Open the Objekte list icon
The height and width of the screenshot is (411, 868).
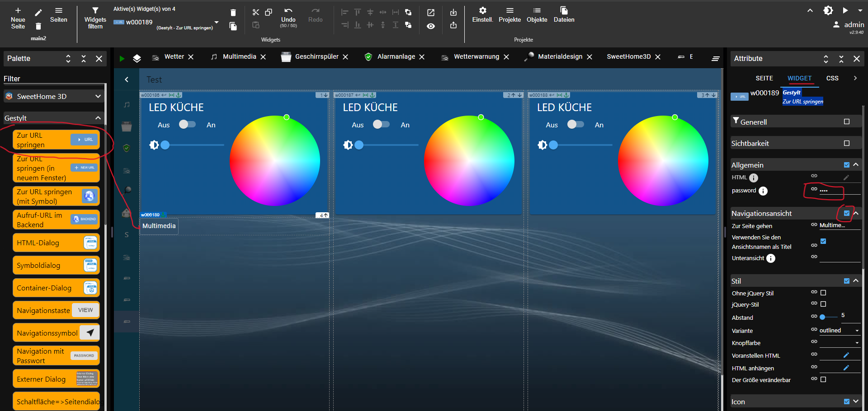click(x=537, y=11)
